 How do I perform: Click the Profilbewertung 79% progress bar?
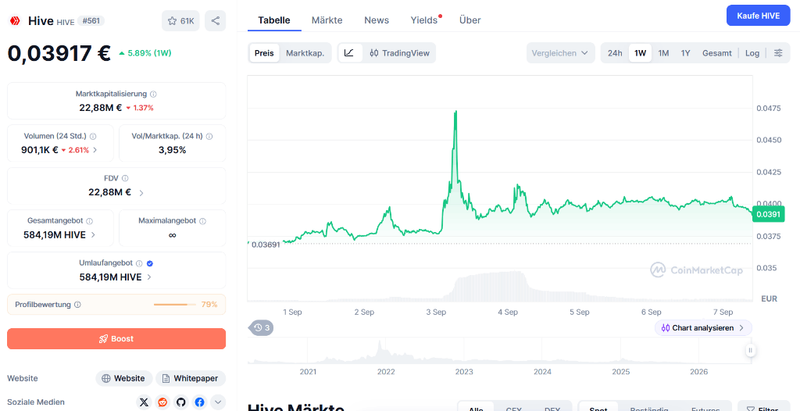(x=174, y=304)
